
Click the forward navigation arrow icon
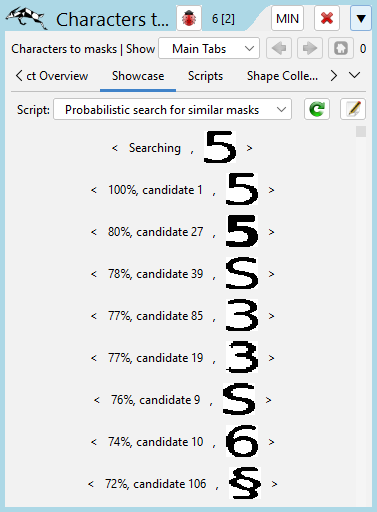tap(310, 48)
